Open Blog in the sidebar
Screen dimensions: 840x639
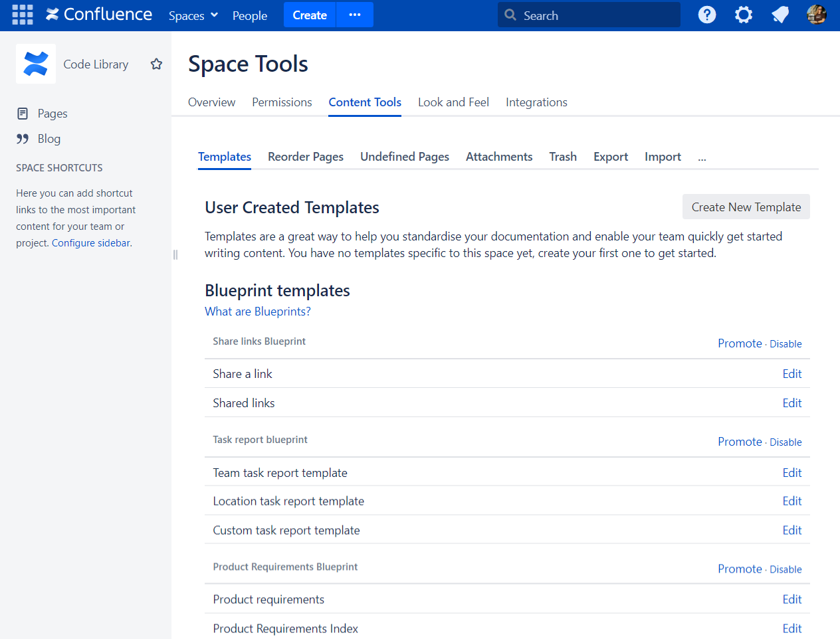pos(49,139)
